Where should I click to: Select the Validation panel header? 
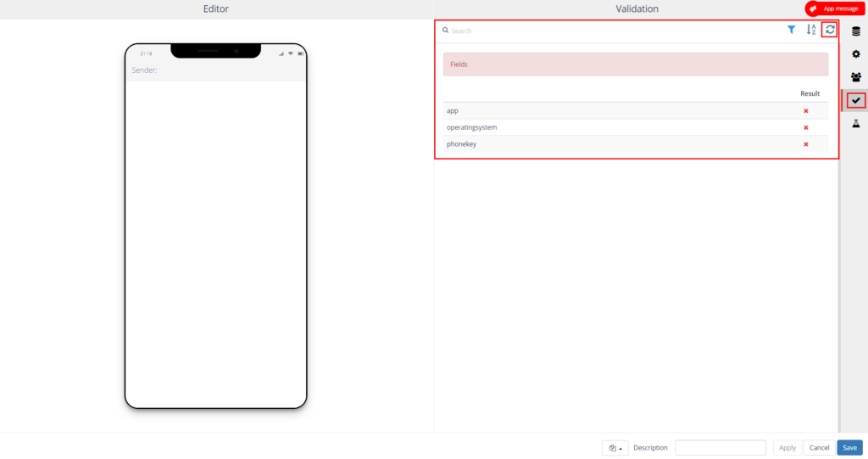pyautogui.click(x=637, y=8)
